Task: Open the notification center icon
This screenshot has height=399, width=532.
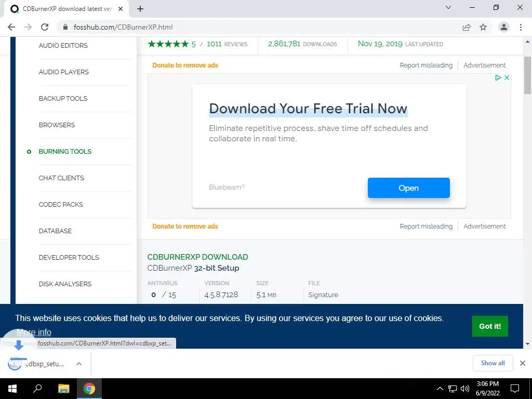Action: [x=515, y=389]
